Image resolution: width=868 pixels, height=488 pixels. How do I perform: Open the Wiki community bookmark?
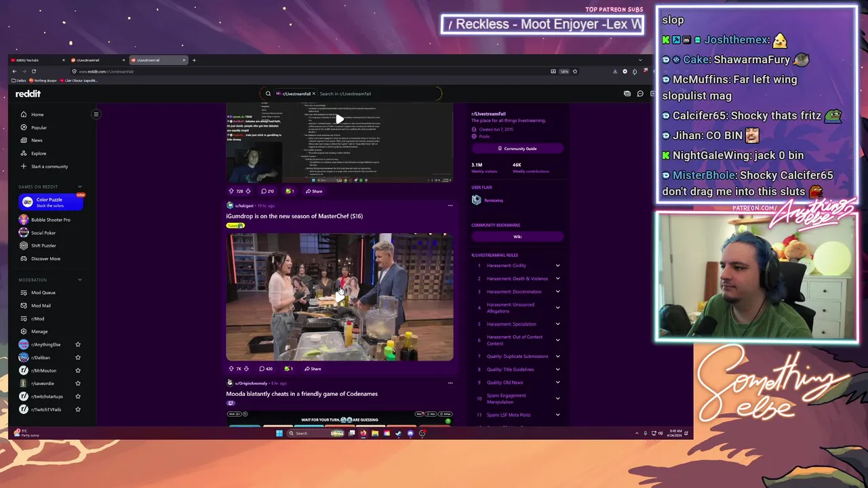517,237
